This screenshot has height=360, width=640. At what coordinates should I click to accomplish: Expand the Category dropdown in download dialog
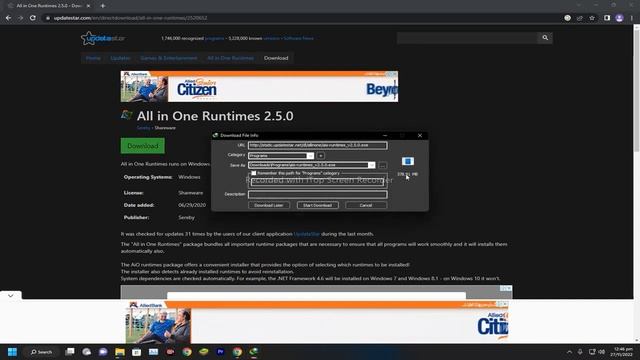pos(310,156)
